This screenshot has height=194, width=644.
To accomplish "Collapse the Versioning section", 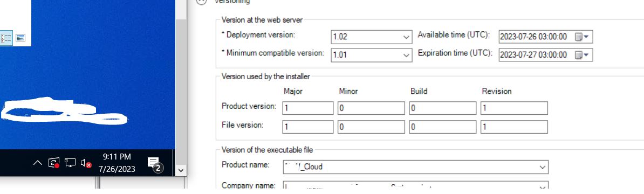I will click(201, 1).
